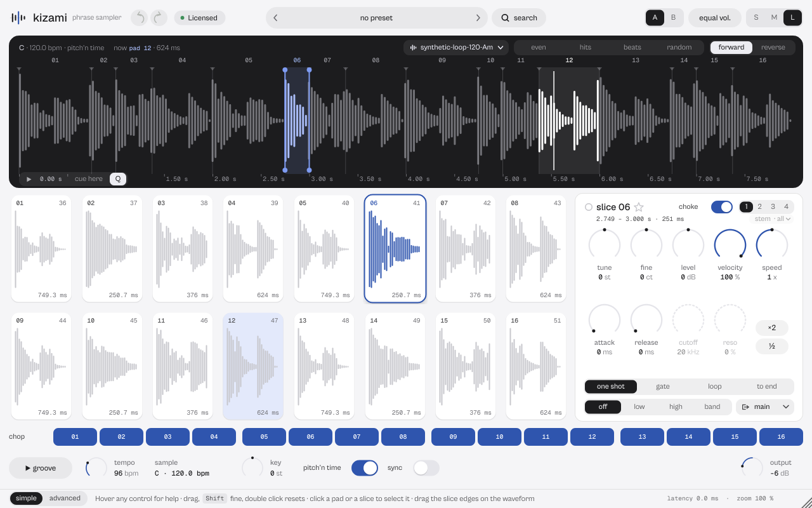Click the chop 09 button
812x508 pixels.
click(x=453, y=437)
